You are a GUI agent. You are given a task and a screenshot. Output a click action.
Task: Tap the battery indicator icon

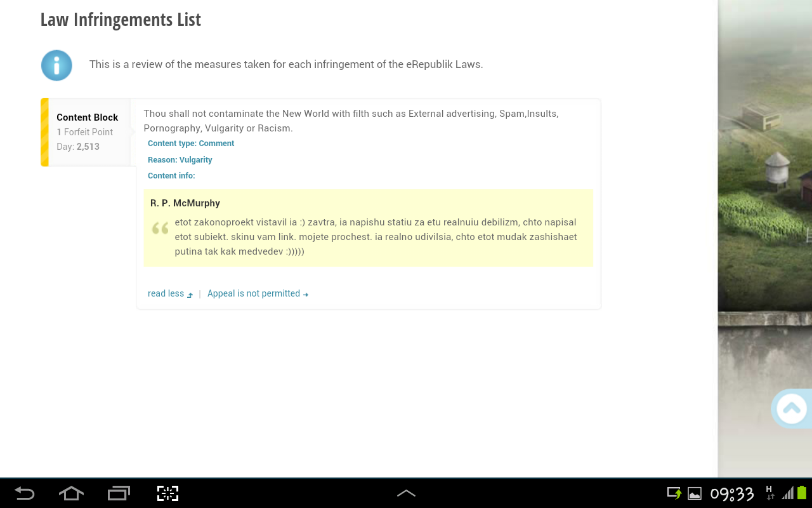coord(801,493)
